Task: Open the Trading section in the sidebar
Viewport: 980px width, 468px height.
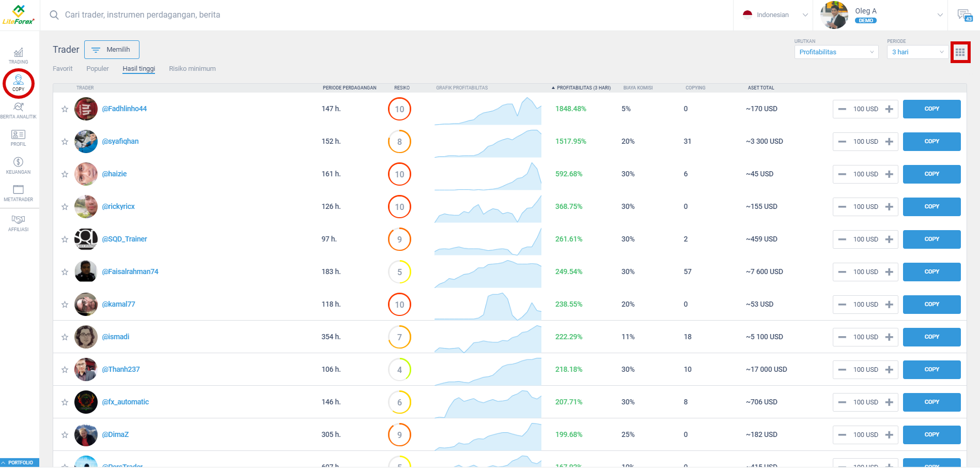Action: (x=18, y=55)
